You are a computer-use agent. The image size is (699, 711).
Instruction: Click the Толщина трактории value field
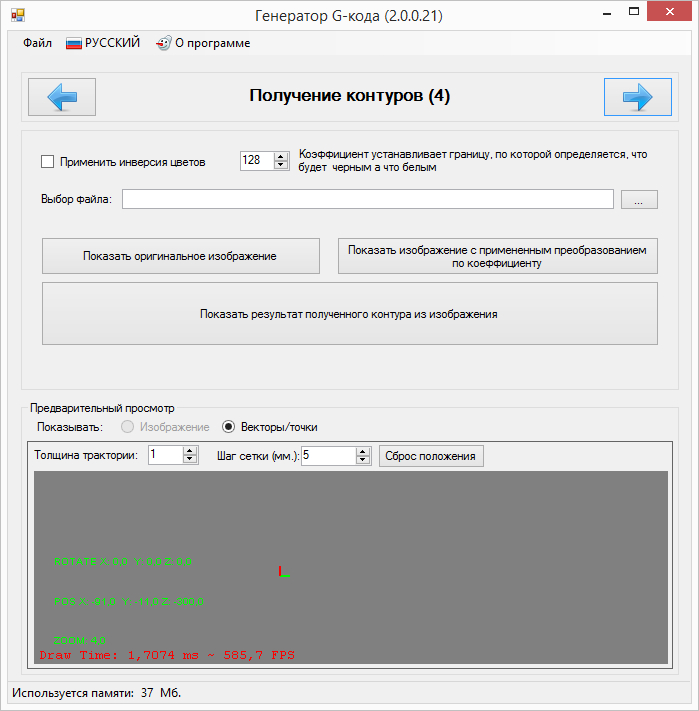(x=166, y=455)
